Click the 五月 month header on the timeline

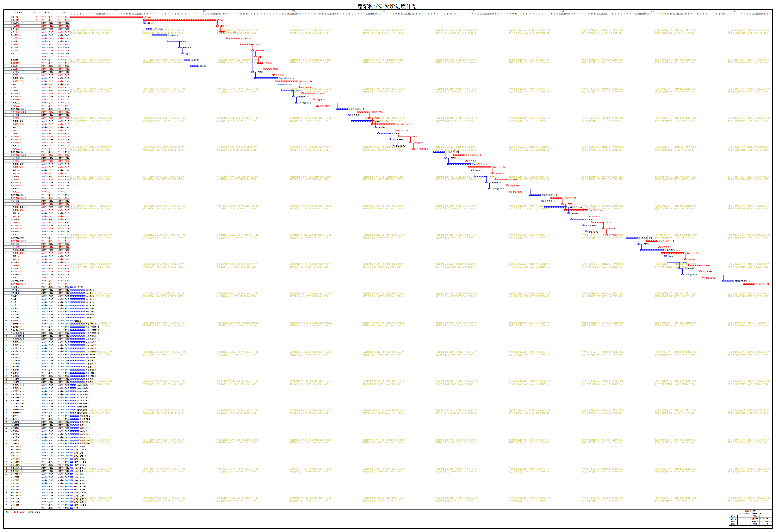coord(294,11)
